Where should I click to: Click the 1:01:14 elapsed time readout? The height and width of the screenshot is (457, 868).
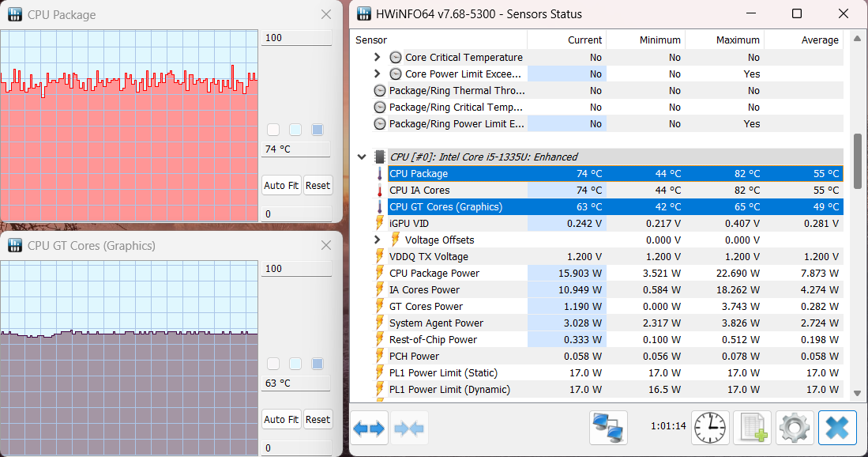pyautogui.click(x=667, y=426)
